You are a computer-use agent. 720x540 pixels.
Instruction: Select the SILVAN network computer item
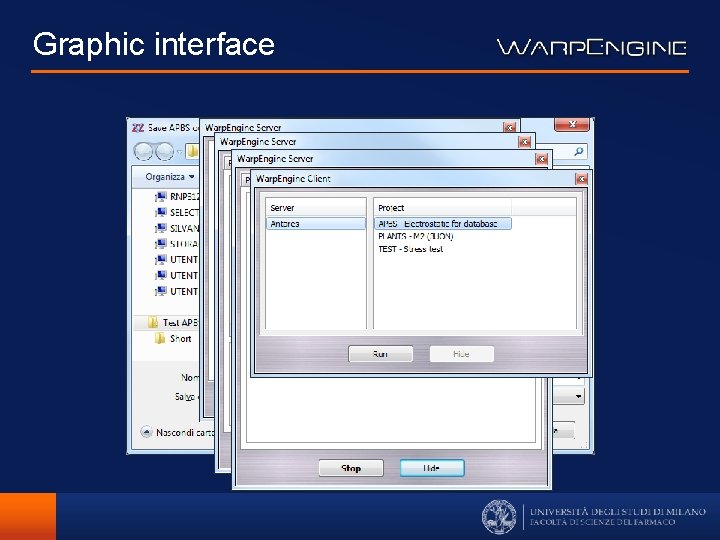177,228
